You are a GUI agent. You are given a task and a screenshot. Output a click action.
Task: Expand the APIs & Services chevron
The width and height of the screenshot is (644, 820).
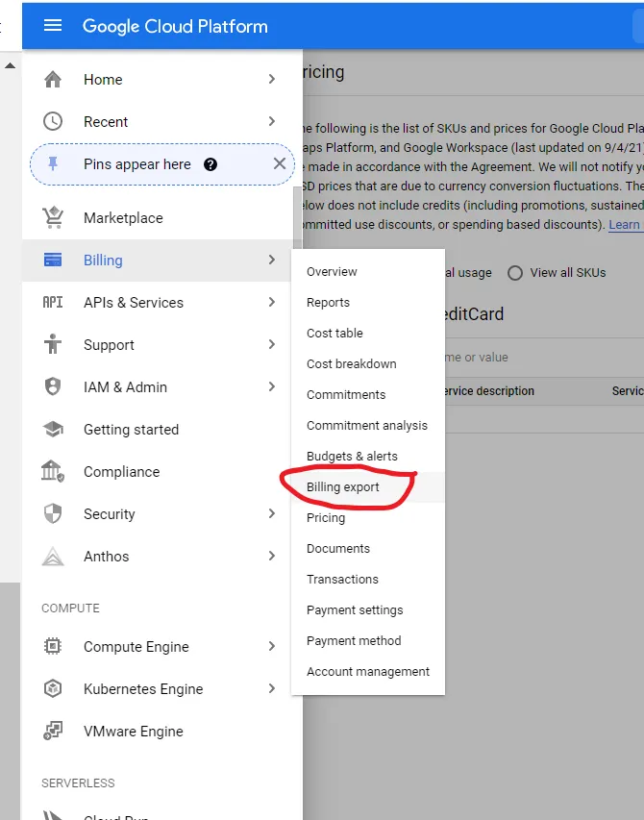click(x=271, y=302)
